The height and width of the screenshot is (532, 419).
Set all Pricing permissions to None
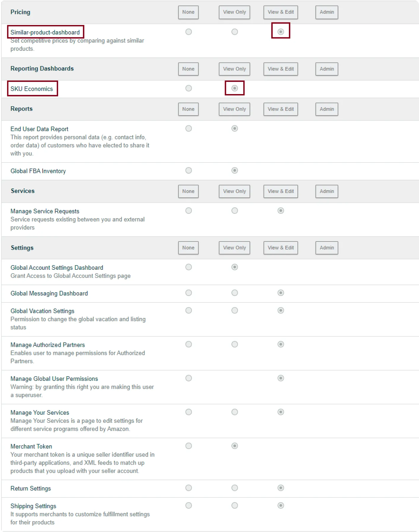coord(188,12)
